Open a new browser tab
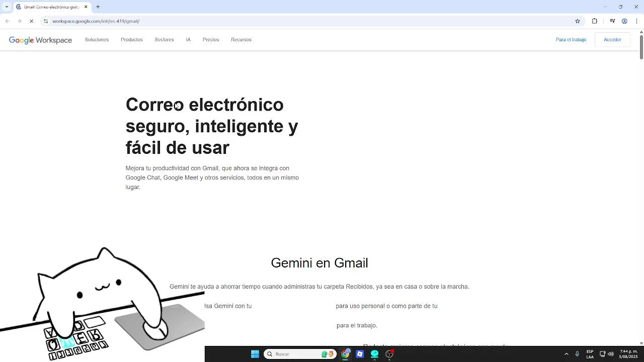644x362 pixels. coord(98,7)
